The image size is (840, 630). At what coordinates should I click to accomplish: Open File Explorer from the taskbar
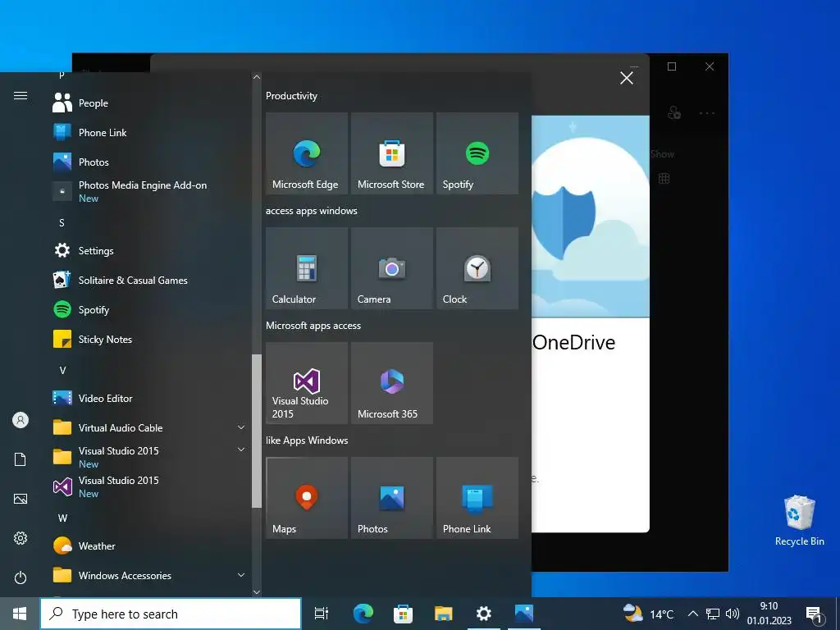point(444,614)
